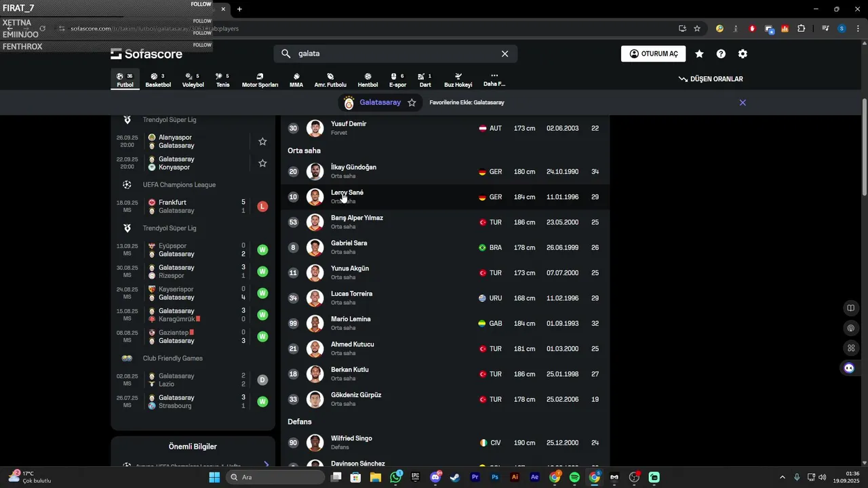Open the Kayserispor vs Galatasaray match
The height and width of the screenshot is (488, 868).
(x=193, y=293)
